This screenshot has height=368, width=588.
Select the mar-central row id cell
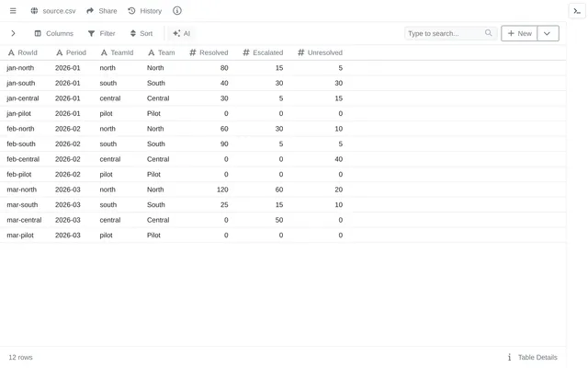(x=24, y=220)
